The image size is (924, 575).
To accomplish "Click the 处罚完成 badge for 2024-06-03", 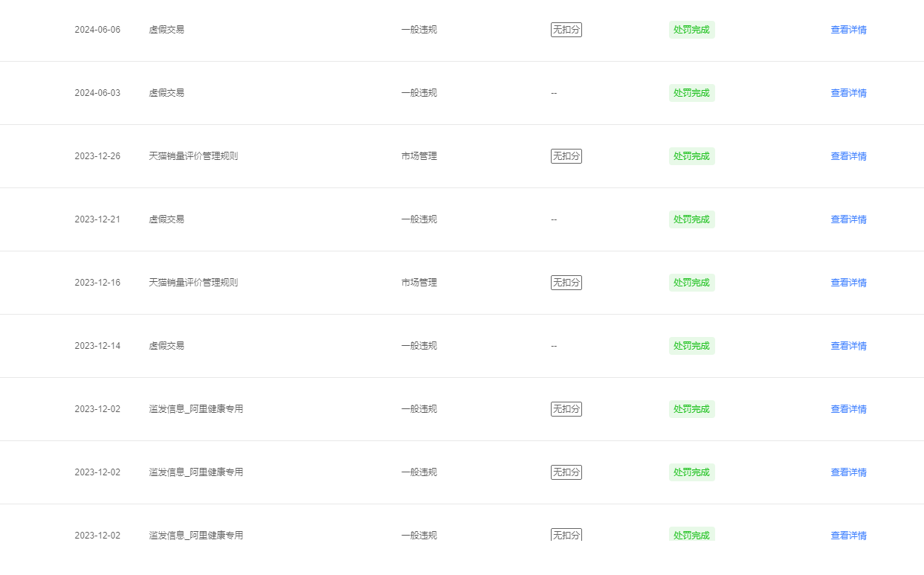I will 691,93.
